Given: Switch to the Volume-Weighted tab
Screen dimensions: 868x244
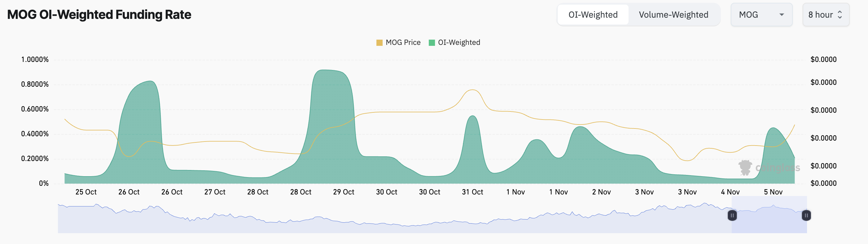Looking at the screenshot, I should (x=673, y=15).
